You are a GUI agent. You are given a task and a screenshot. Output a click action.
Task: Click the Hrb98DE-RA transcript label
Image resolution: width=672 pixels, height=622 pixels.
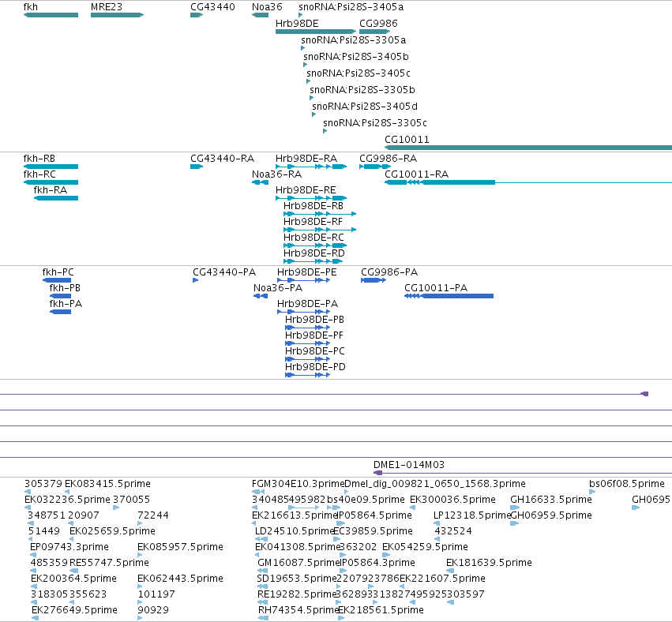tap(306, 159)
